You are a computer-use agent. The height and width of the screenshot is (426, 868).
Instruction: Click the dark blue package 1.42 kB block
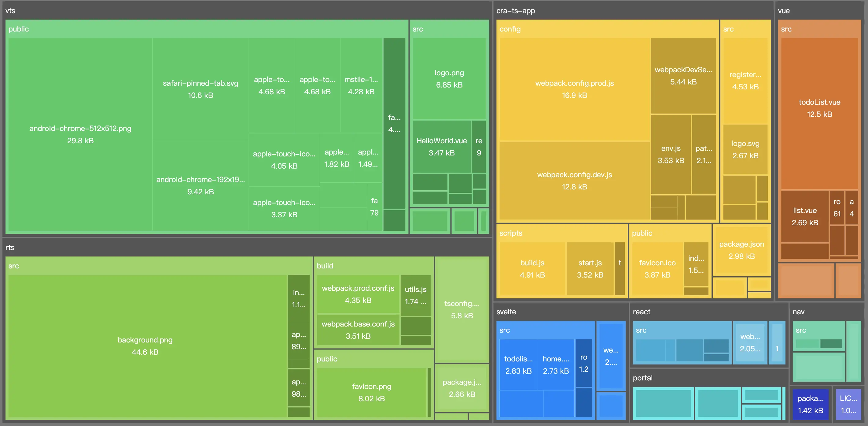click(810, 404)
